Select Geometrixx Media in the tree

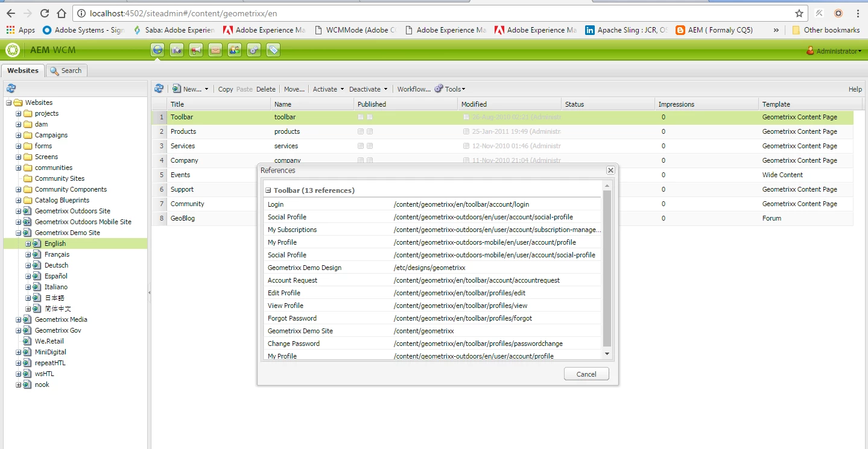[x=61, y=319]
